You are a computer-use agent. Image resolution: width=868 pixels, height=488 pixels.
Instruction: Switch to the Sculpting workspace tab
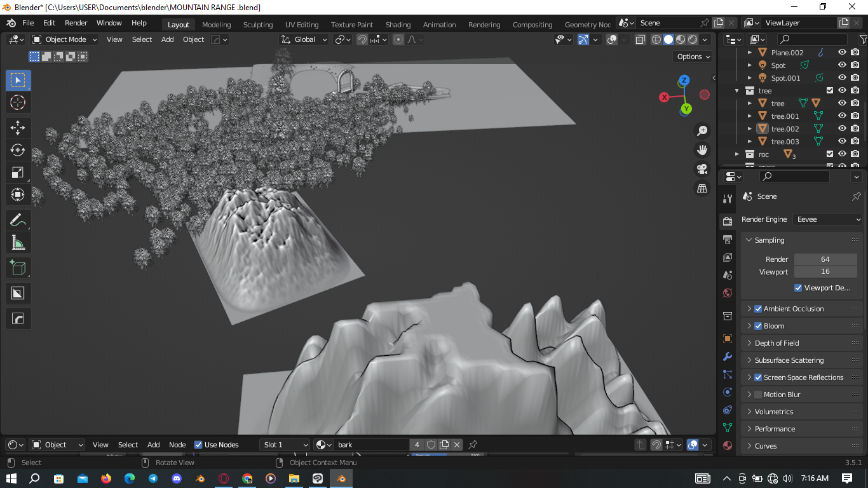click(258, 25)
